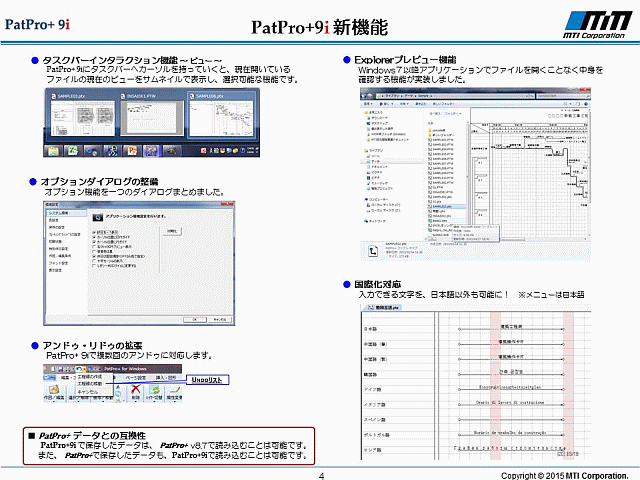640x480 pixels.
Task: Click the camera icon in options dialog header
Action: [98, 218]
